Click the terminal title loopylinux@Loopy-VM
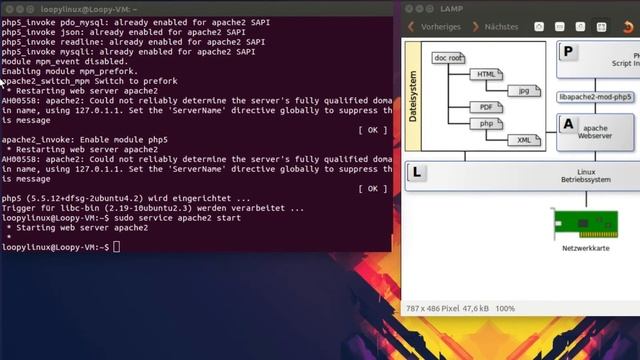Viewport: 640px width, 360px height. tap(89, 9)
